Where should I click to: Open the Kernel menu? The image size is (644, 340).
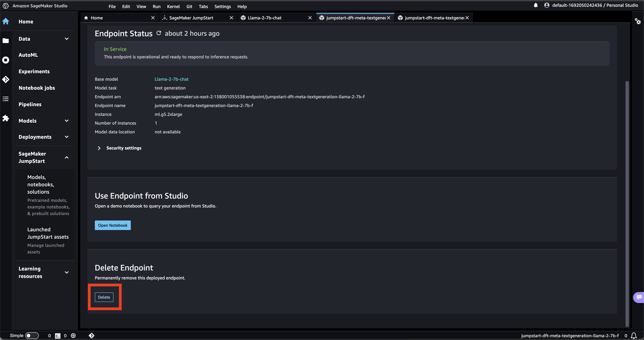(173, 6)
